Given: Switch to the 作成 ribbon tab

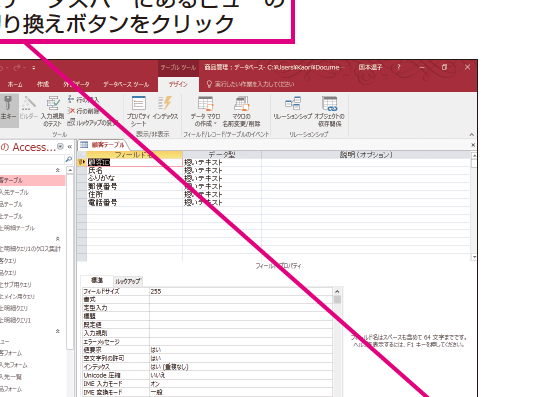Looking at the screenshot, I should click(43, 84).
